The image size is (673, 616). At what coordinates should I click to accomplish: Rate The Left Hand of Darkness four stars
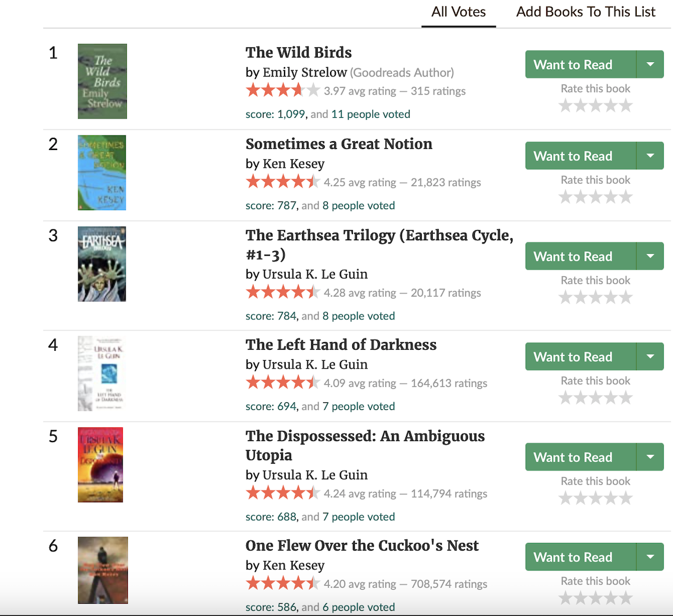(x=610, y=398)
